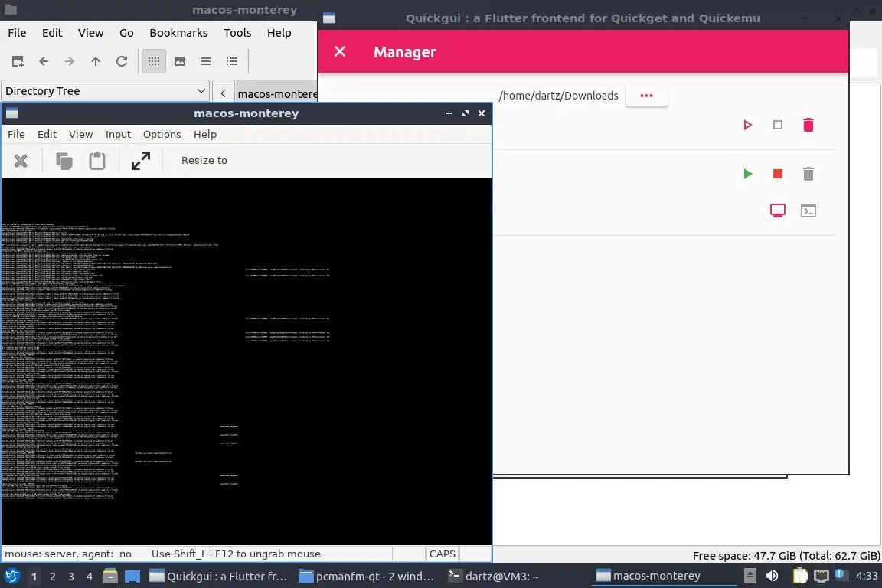Go up to the parent folder

tap(96, 61)
